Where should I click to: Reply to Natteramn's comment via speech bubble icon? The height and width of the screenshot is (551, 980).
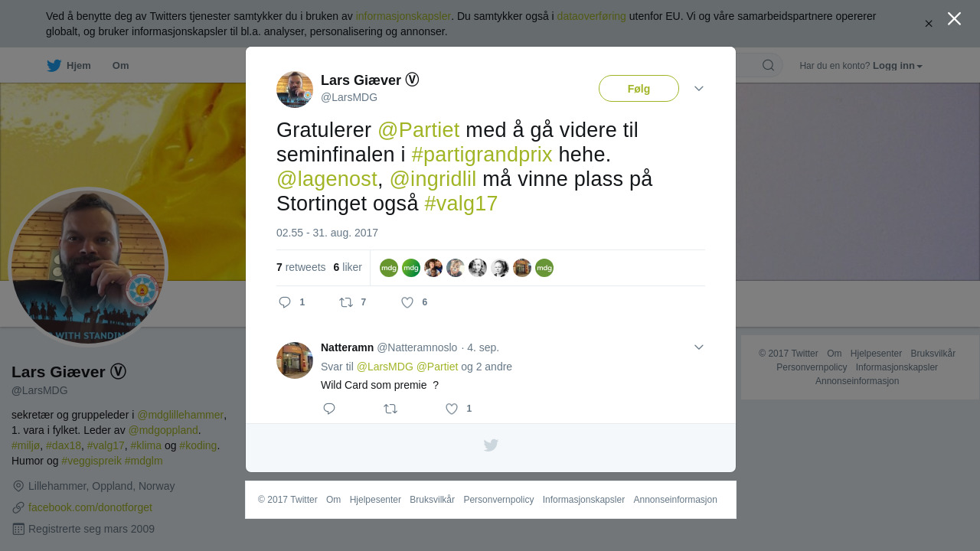pos(329,409)
